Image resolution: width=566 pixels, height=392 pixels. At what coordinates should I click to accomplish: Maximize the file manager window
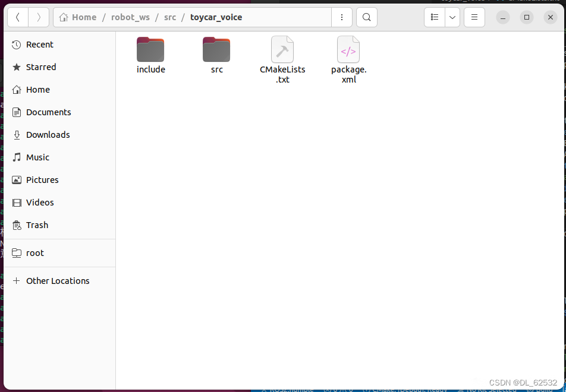(527, 17)
